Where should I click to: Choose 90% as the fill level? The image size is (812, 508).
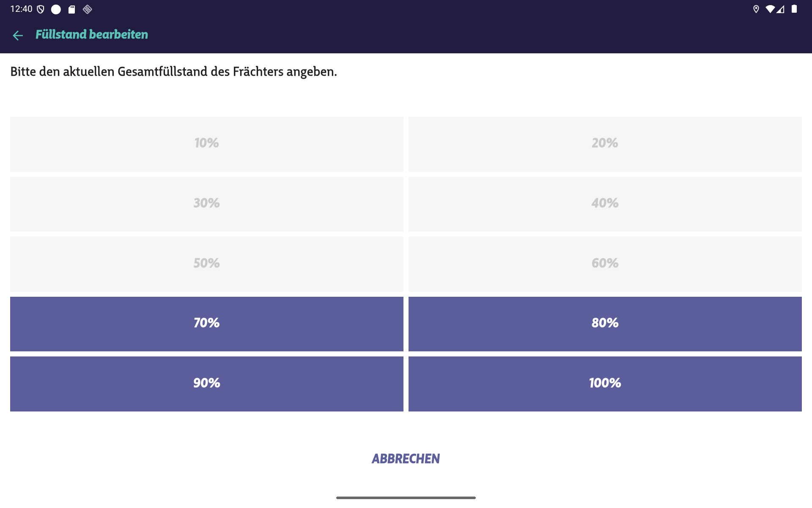pyautogui.click(x=206, y=384)
